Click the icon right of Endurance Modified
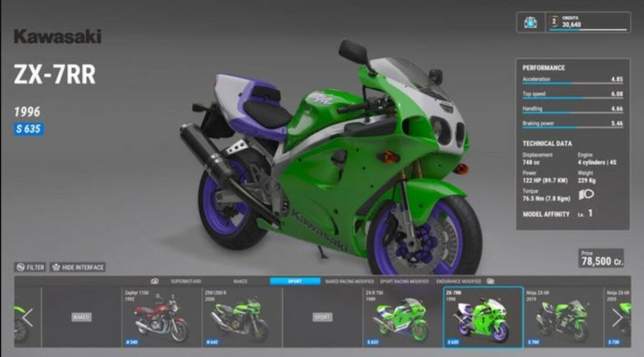644x357 pixels. pyautogui.click(x=491, y=282)
